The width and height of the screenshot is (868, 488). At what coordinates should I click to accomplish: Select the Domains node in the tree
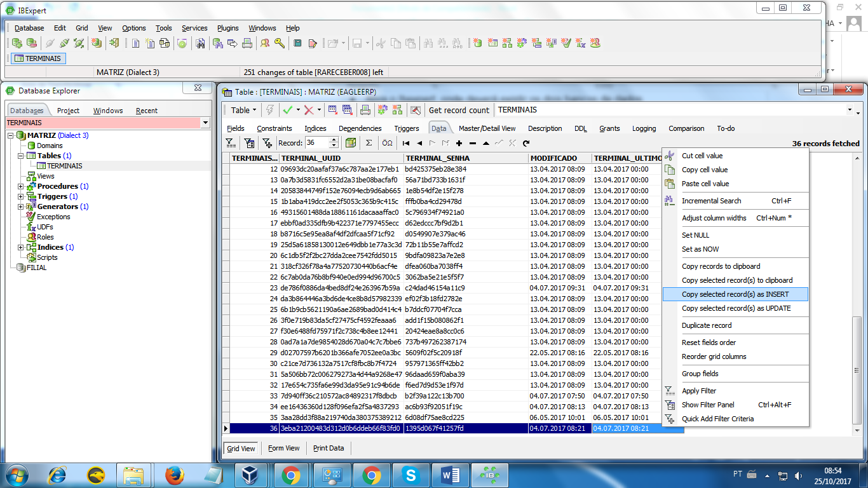50,146
